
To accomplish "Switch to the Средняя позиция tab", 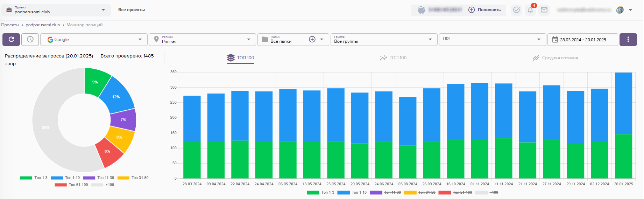I will coord(555,58).
